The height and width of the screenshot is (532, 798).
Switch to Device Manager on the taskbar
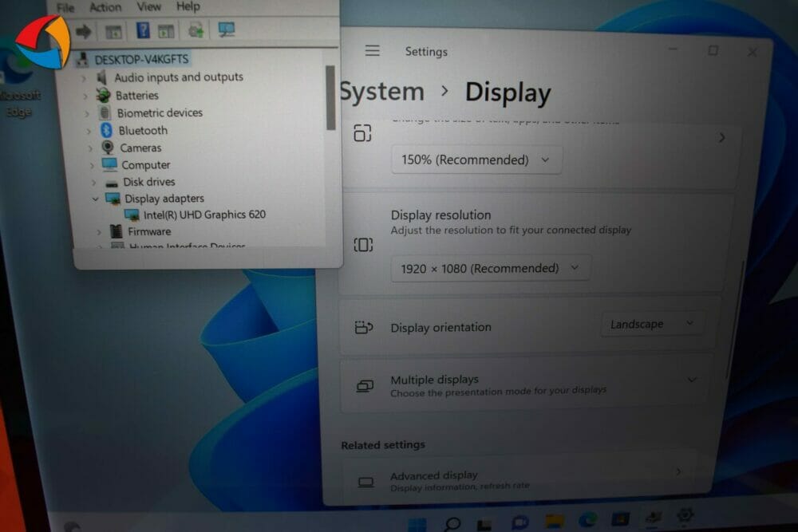pos(654,518)
